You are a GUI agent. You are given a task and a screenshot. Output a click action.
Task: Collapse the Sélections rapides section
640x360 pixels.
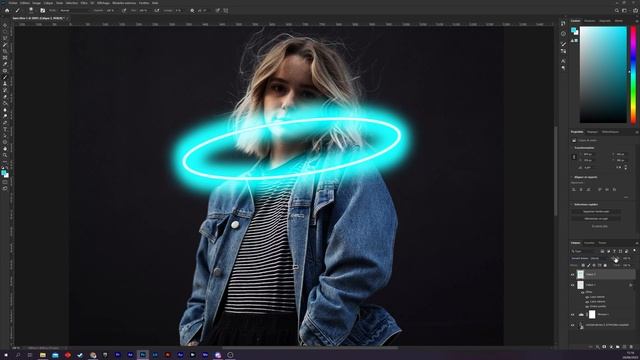click(571, 204)
